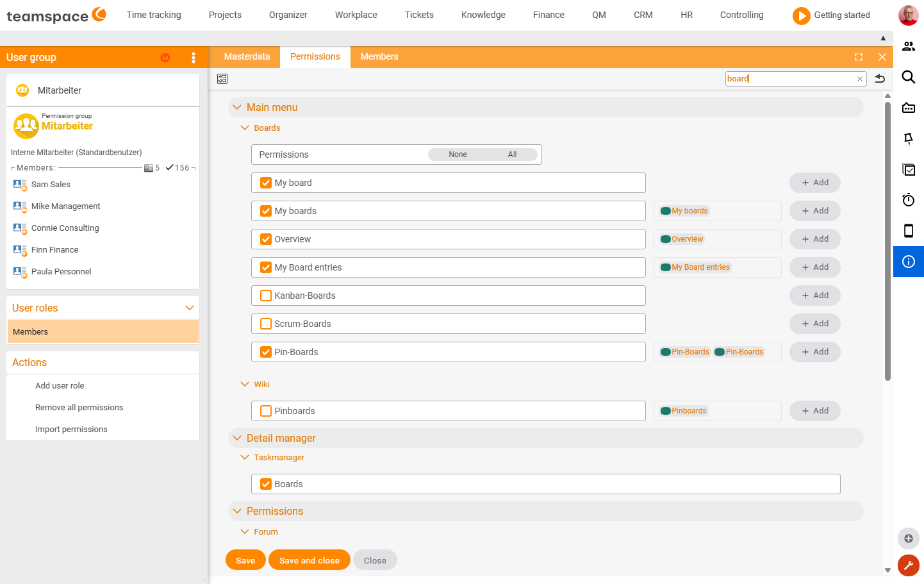
Task: Click the Pinboards role tag under Wiki
Action: [684, 411]
